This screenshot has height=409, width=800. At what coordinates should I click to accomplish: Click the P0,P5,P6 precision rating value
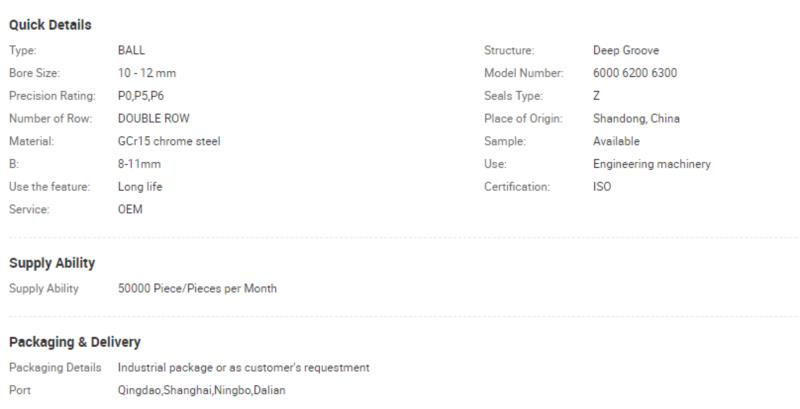point(141,96)
